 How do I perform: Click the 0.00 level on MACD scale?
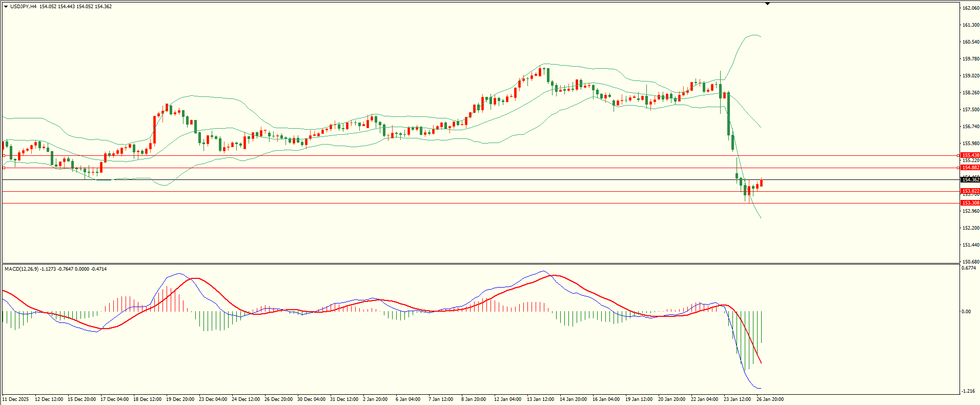[x=966, y=312]
